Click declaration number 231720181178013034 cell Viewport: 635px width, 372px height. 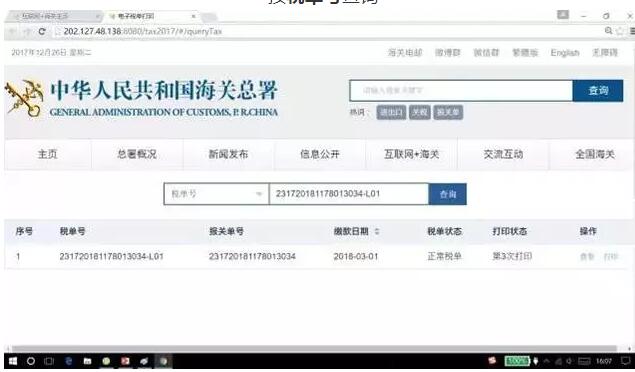[252, 257]
